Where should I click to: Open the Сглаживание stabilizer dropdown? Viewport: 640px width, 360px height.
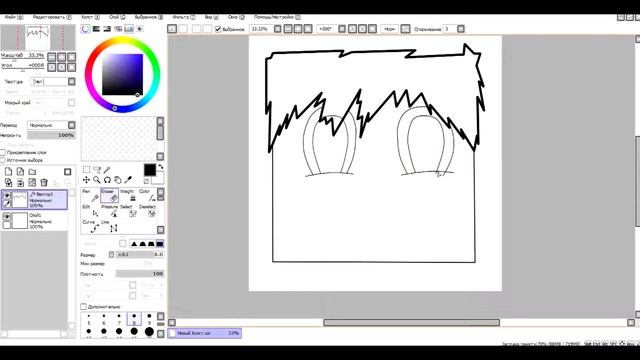click(x=461, y=29)
